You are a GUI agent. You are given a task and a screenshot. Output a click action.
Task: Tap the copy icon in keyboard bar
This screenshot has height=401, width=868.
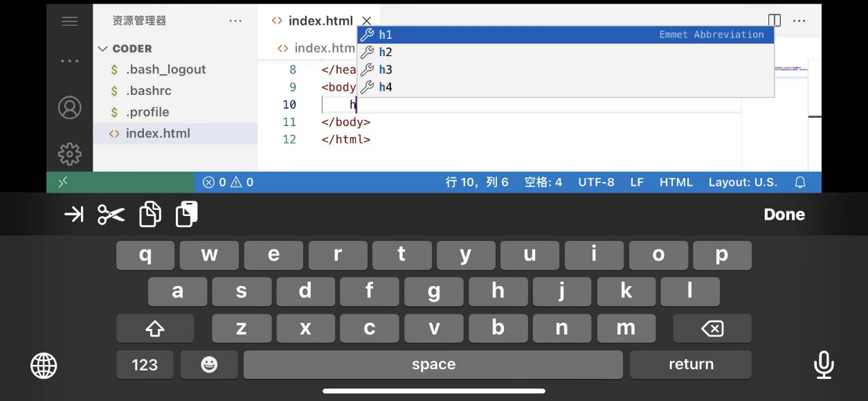click(150, 215)
